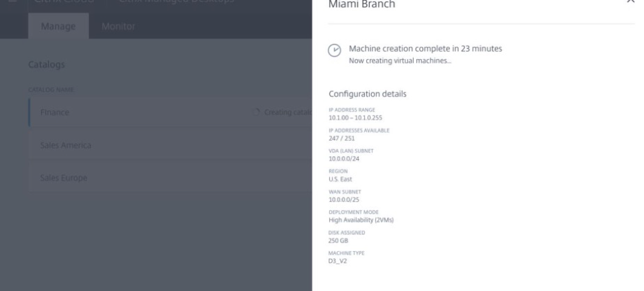
Task: Click the CATALOG NAME column header
Action: tap(51, 90)
